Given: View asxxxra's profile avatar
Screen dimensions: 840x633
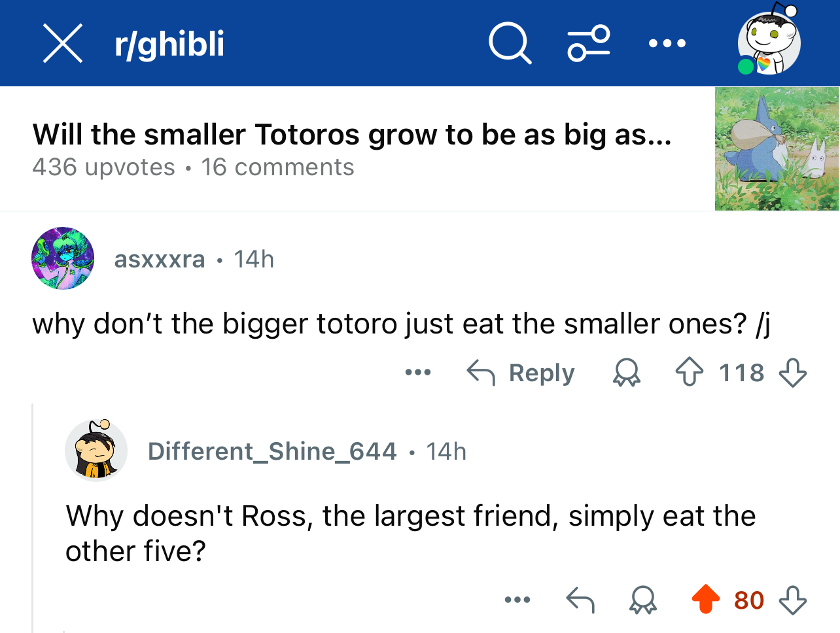Looking at the screenshot, I should tap(63, 258).
